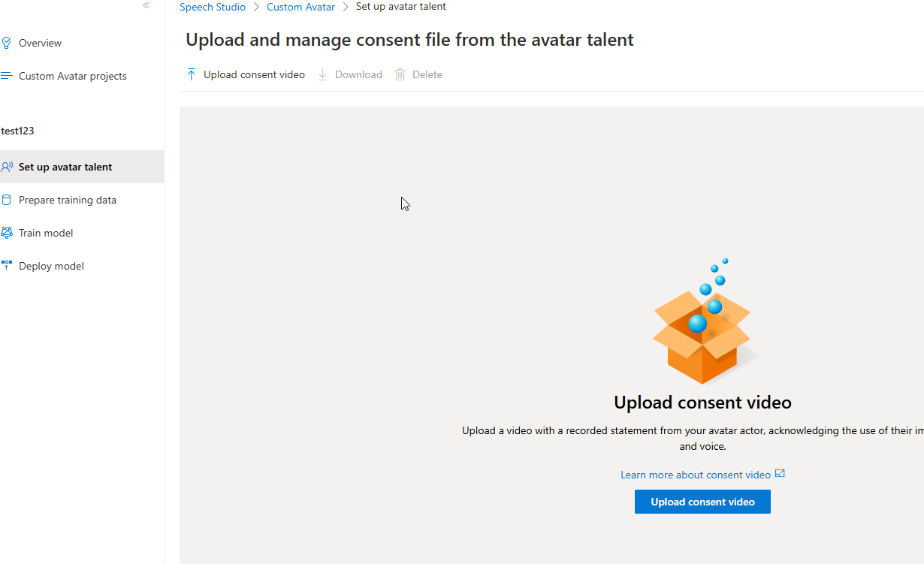Select Prepare training data in sidebar
The width and height of the screenshot is (924, 564).
click(68, 199)
